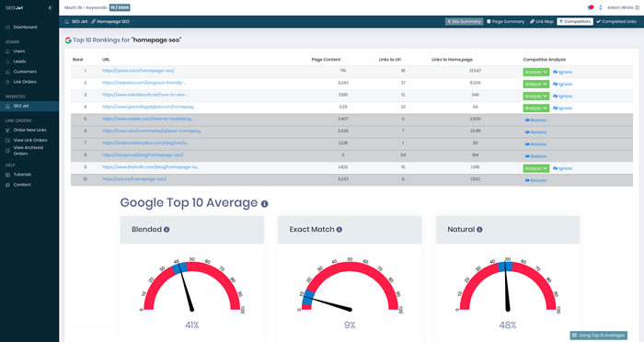Viewport: 644px width, 342px height.
Task: Restore the rank 10 competitor row
Action: click(535, 180)
